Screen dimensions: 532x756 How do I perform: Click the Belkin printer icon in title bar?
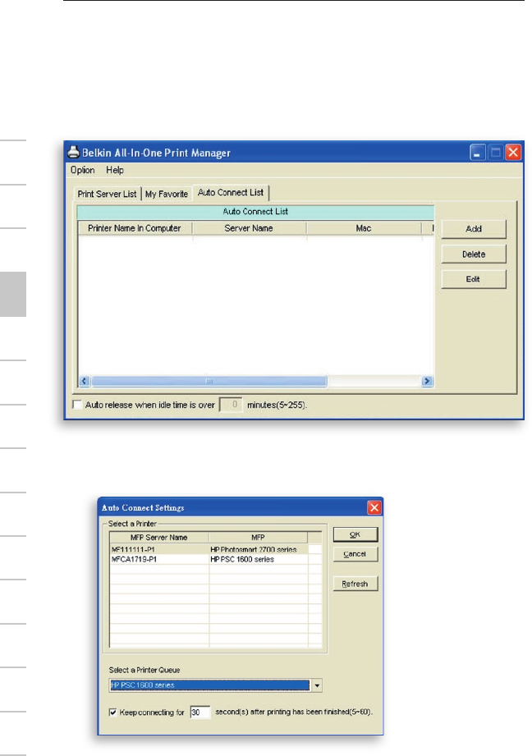pos(73,153)
